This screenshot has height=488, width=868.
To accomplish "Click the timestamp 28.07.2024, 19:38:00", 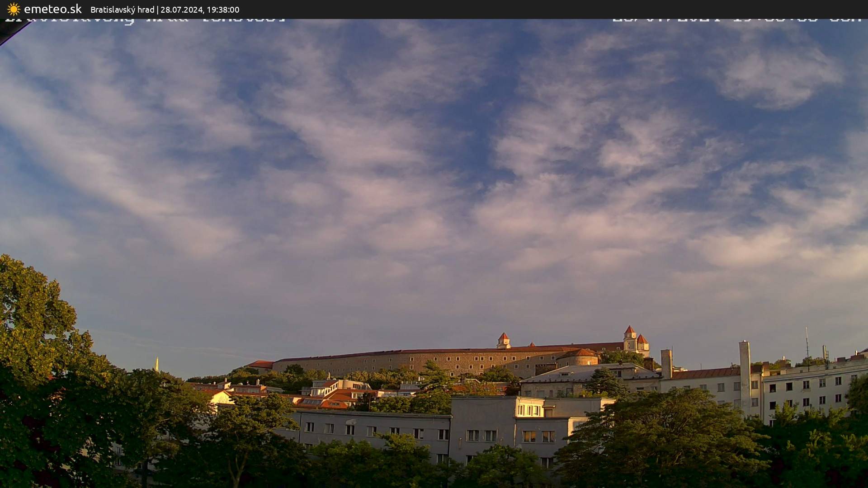I will point(201,9).
